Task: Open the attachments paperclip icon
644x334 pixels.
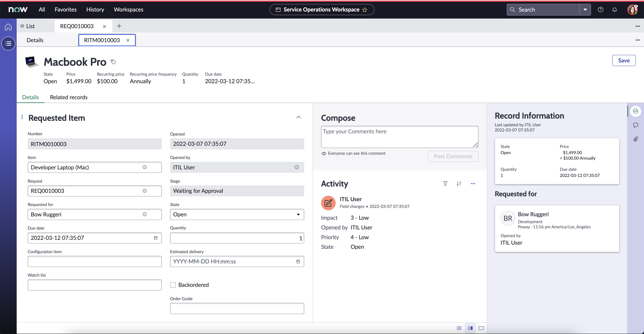Action: pyautogui.click(x=636, y=139)
